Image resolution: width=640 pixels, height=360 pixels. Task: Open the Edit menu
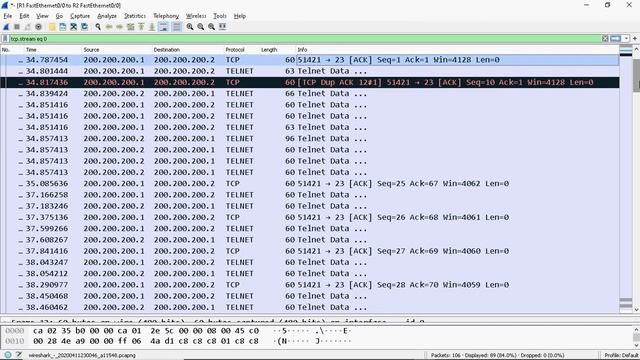coord(24,16)
